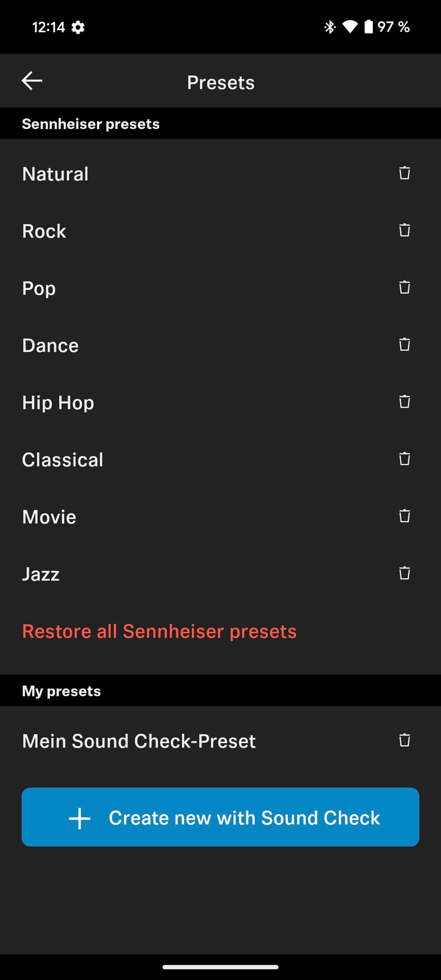Tap the trash icon next to Dance
441x980 pixels.
click(x=404, y=345)
